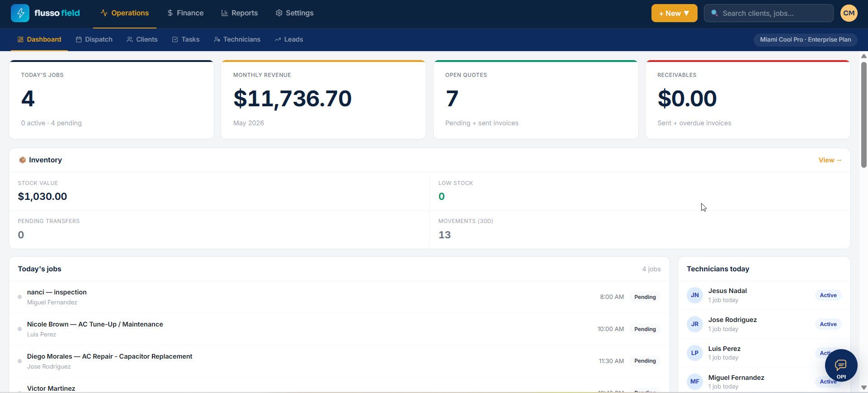Click the Leads trend arrow icon
This screenshot has height=393, width=868.
[x=278, y=39]
